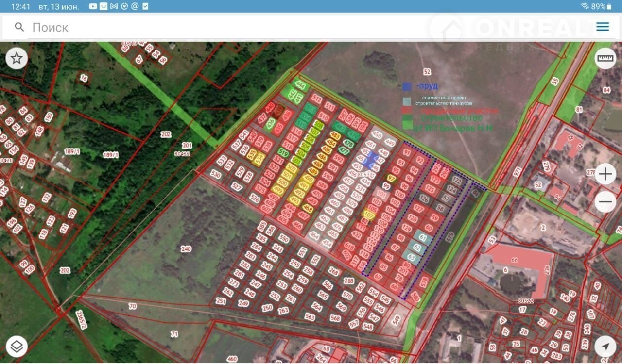The image size is (622, 364).
Task: Tap the Wi-Fi status icon
Action: click(584, 6)
